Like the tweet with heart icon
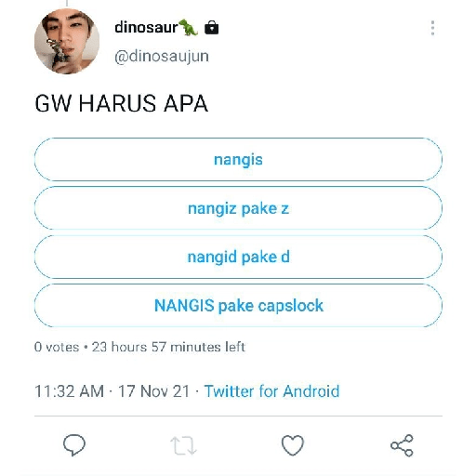 pos(293,445)
